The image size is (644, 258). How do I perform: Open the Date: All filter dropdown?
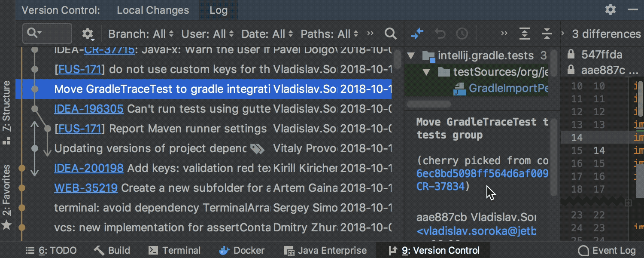click(267, 34)
